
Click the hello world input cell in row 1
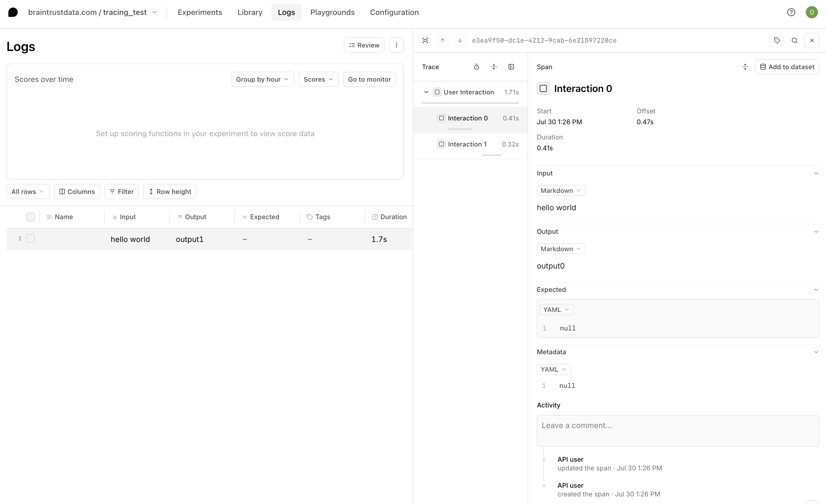click(x=131, y=239)
